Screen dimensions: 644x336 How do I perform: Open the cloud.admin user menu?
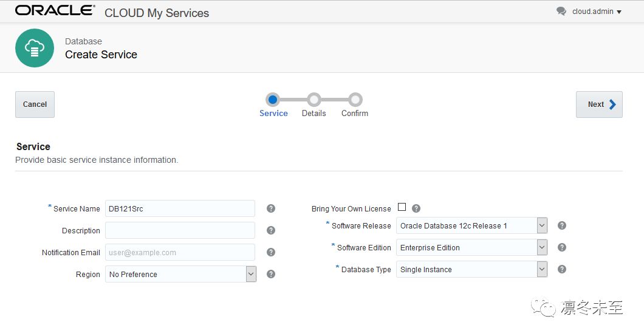(x=597, y=12)
